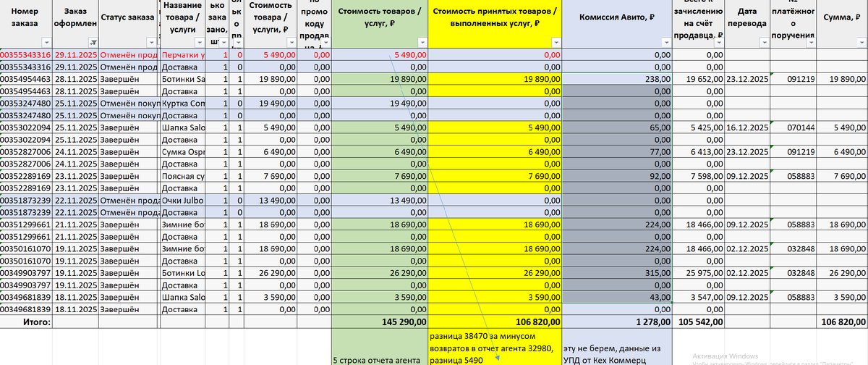Select total 106 820,00 in yellow column
Screen dimensions: 868x365
click(x=495, y=322)
